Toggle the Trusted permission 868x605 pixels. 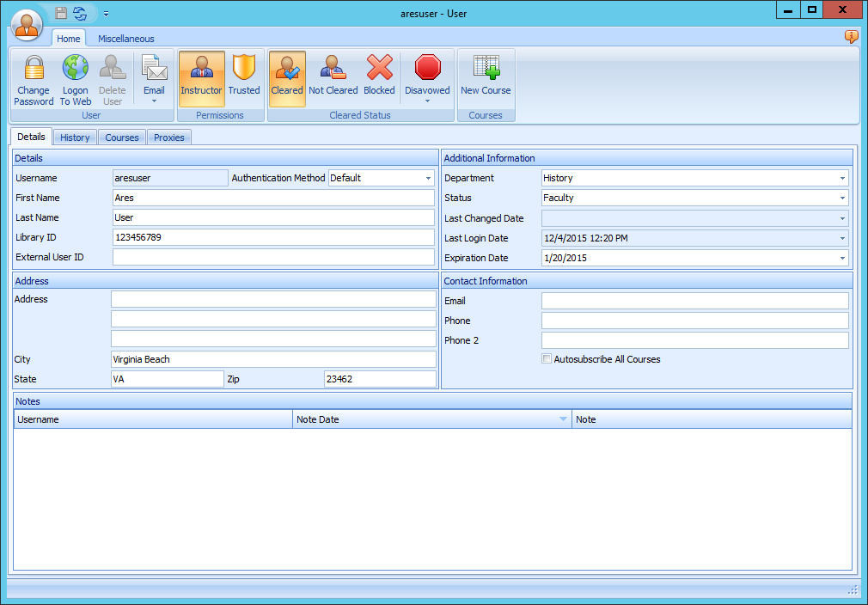(244, 79)
